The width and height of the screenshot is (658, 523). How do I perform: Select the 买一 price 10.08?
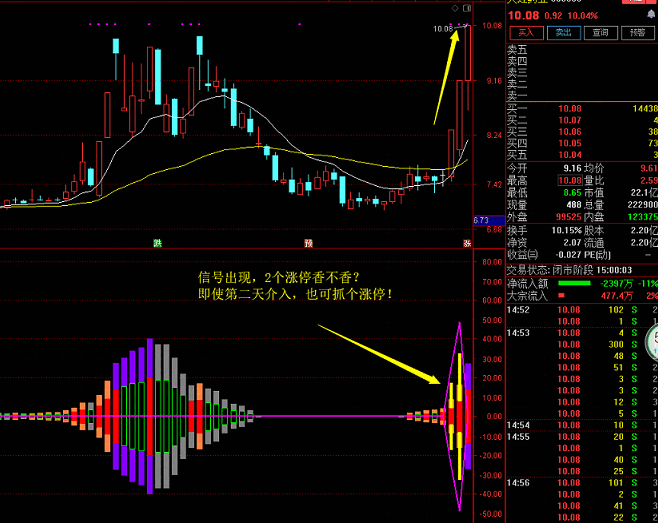pyautogui.click(x=570, y=109)
